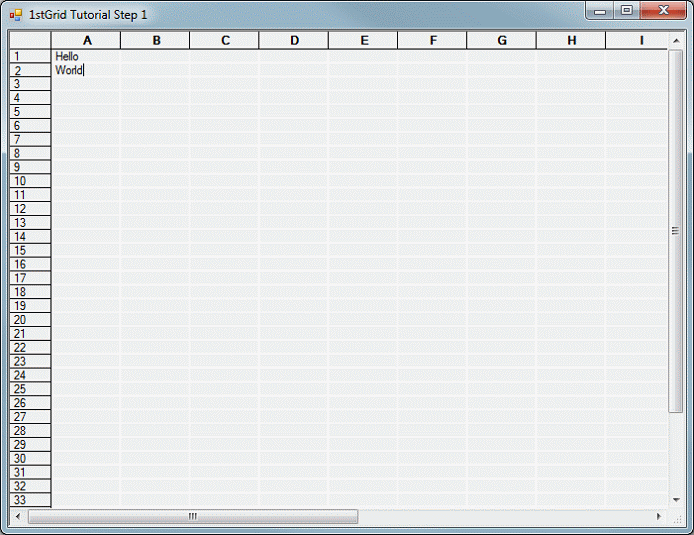Select row 1 header
Image resolution: width=694 pixels, height=535 pixels.
[30, 56]
